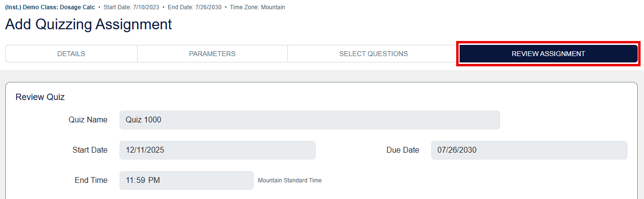Select the Review Assignment tab

pos(548,54)
